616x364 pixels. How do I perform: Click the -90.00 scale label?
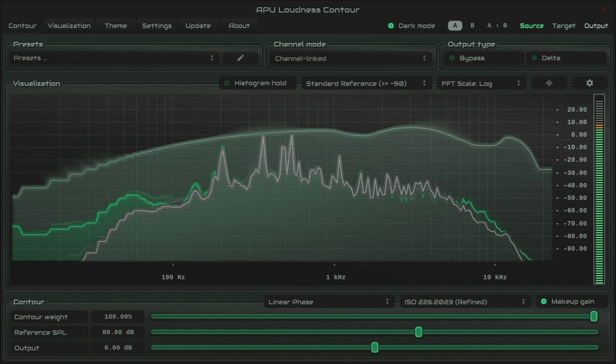(x=575, y=249)
